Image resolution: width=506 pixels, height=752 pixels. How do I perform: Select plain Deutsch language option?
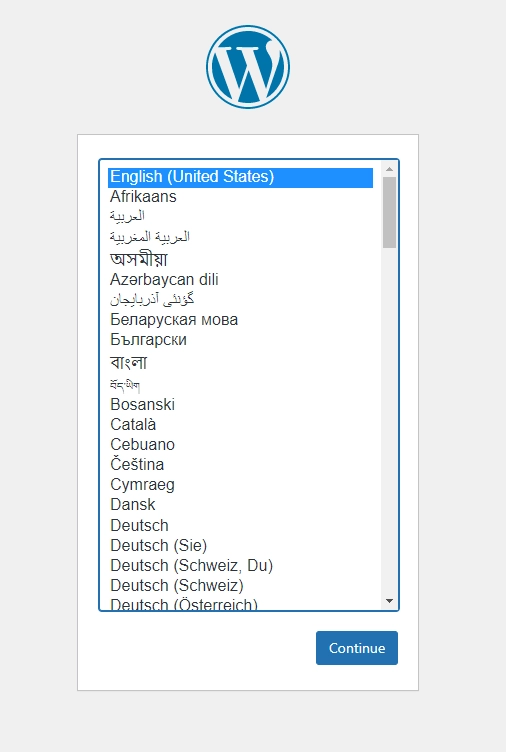click(240, 526)
